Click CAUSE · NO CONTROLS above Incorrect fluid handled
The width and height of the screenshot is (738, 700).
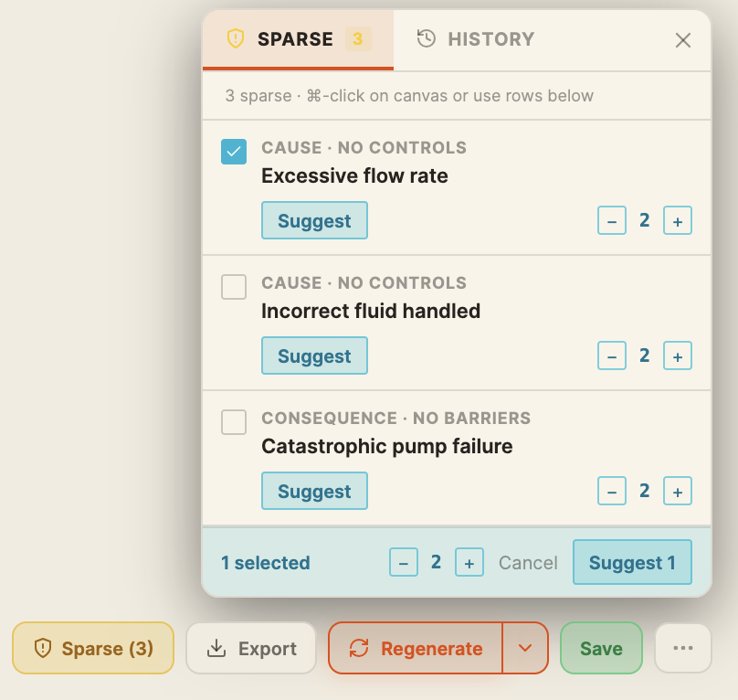364,282
